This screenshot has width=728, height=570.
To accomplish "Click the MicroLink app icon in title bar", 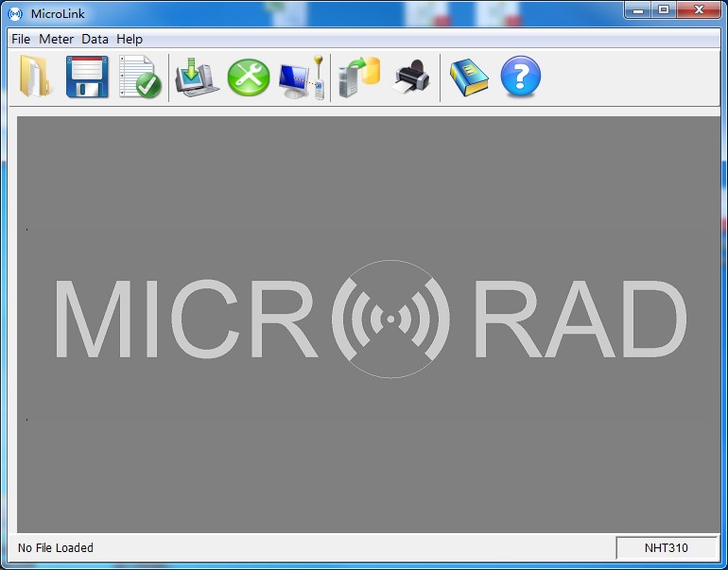I will [x=15, y=13].
